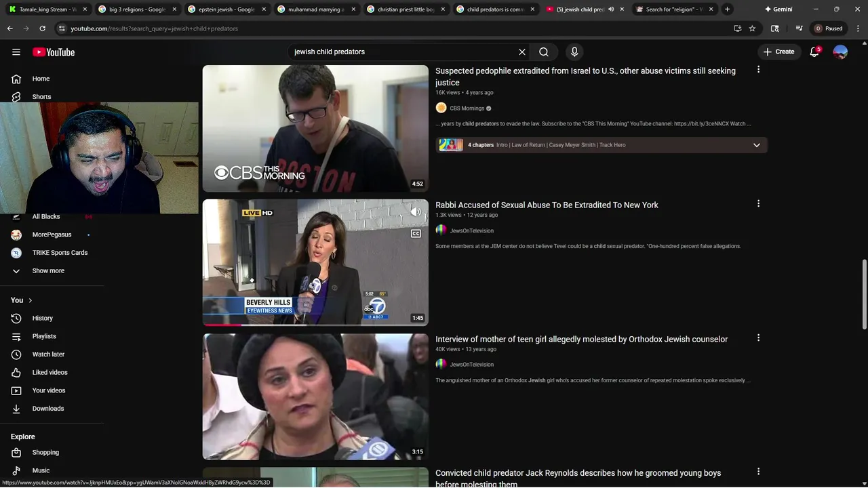The image size is (868, 488).
Task: Open CBS This Morning video thumbnail
Action: pyautogui.click(x=315, y=128)
